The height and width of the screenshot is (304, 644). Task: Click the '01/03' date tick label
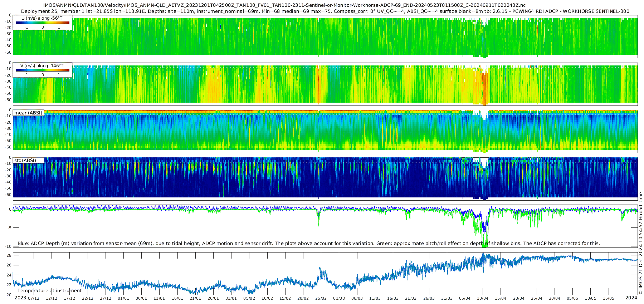click(x=339, y=299)
